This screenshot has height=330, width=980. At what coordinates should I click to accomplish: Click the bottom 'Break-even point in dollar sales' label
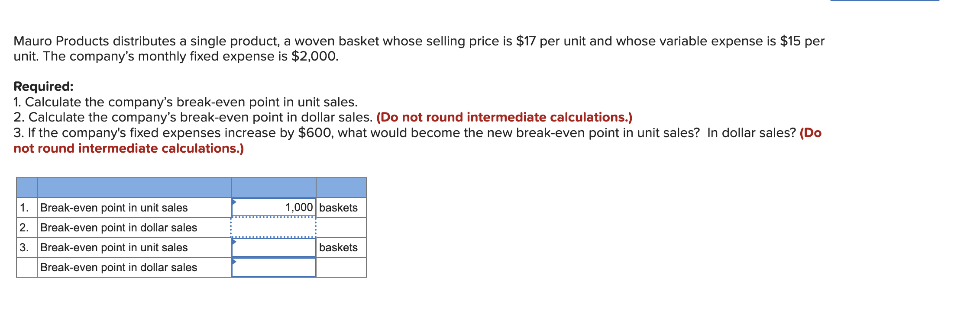point(118,267)
